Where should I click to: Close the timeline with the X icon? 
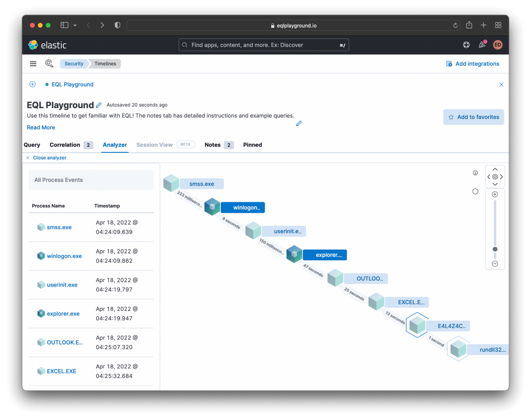[501, 84]
